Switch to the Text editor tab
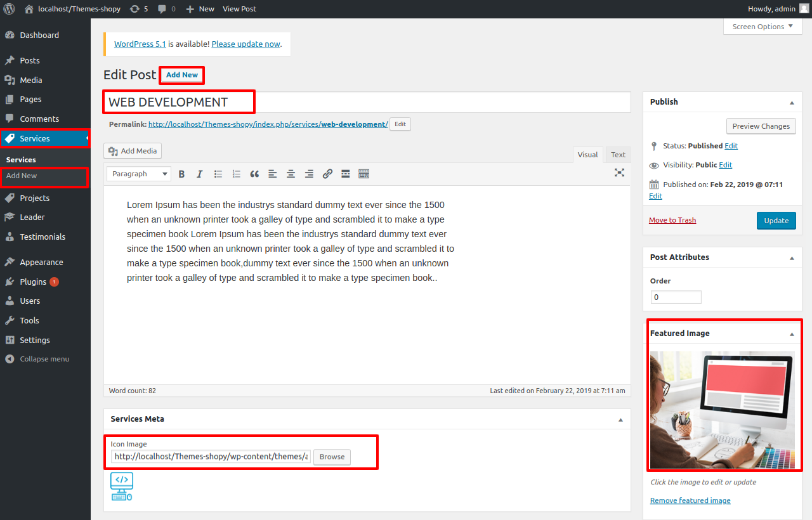This screenshot has width=812, height=520. [618, 155]
